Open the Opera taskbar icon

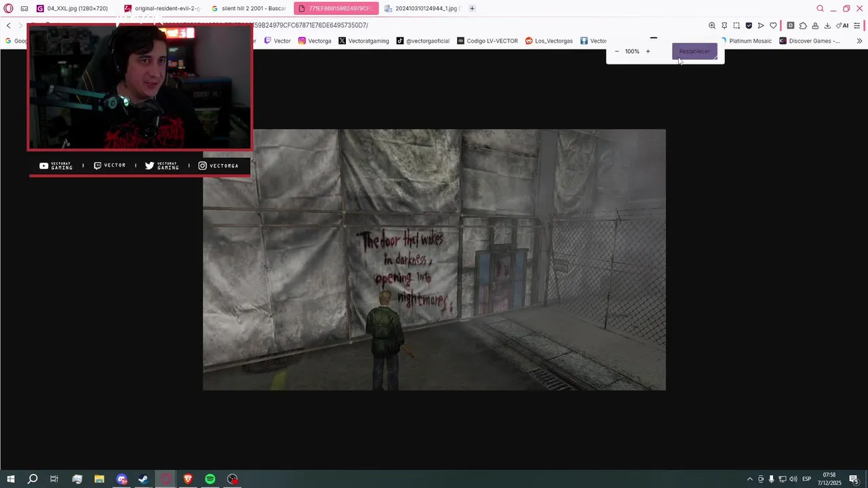pyautogui.click(x=166, y=479)
